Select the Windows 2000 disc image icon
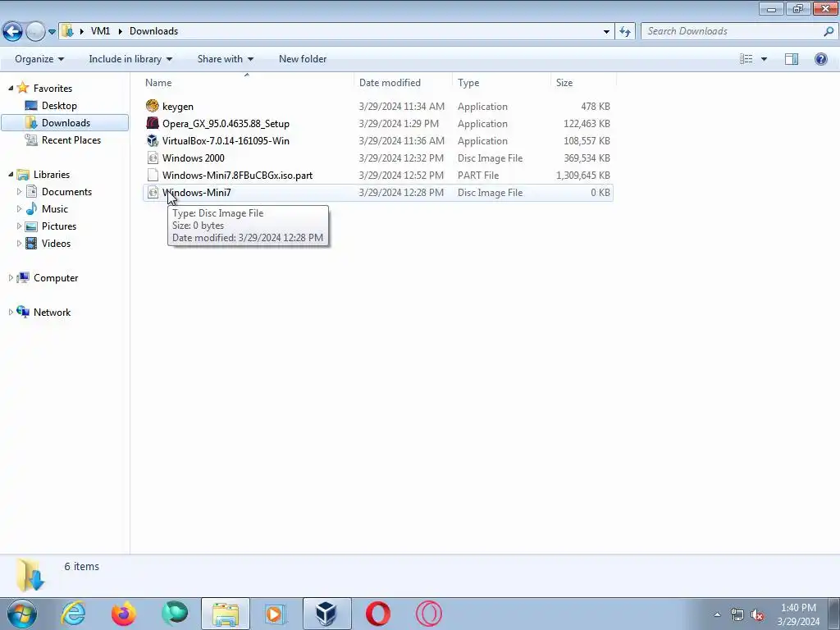This screenshot has height=630, width=840. coord(153,157)
